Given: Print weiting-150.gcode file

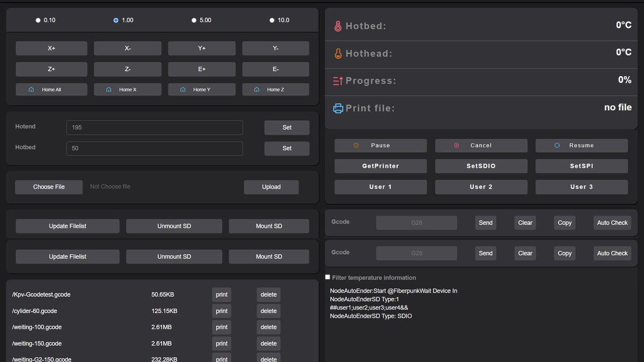Looking at the screenshot, I should point(222,344).
